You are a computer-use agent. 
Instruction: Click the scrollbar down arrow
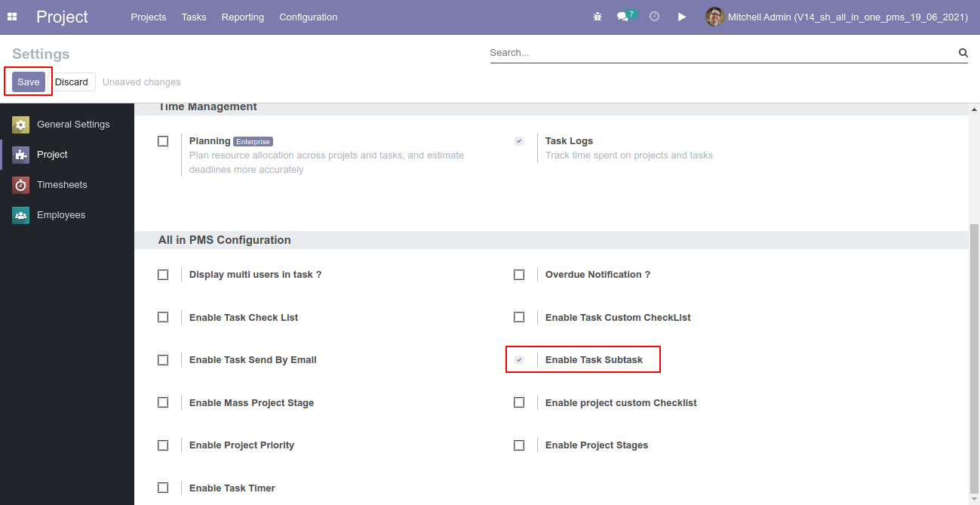pos(974,499)
